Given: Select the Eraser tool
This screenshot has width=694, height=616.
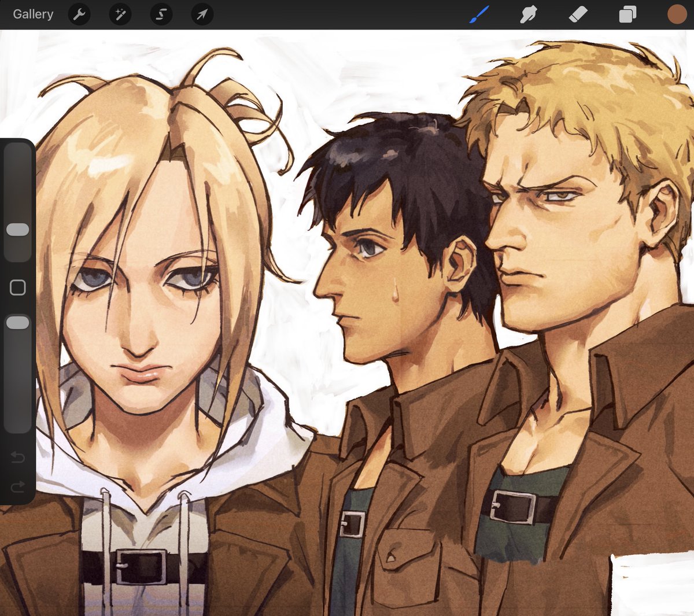Looking at the screenshot, I should (x=578, y=14).
